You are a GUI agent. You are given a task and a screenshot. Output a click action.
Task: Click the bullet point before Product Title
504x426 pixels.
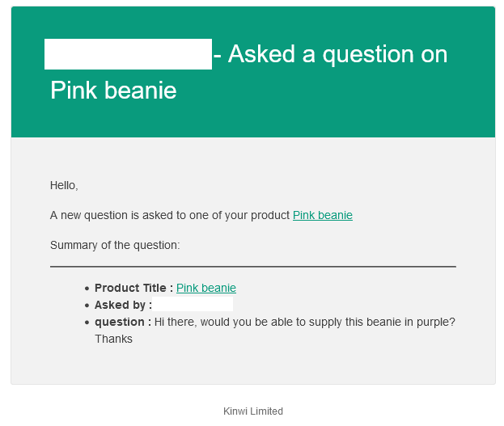(x=87, y=289)
